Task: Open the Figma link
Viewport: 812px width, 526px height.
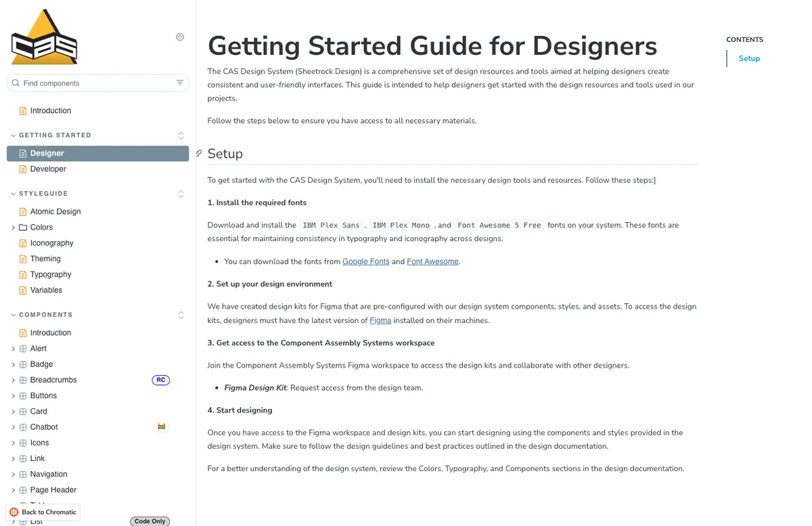Action: point(380,320)
